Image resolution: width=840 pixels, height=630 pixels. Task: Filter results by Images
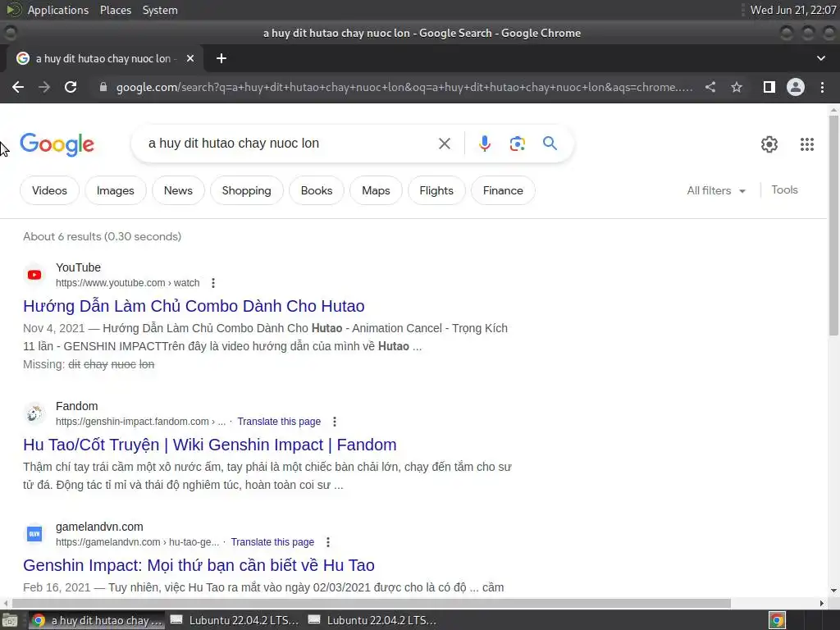pos(115,190)
